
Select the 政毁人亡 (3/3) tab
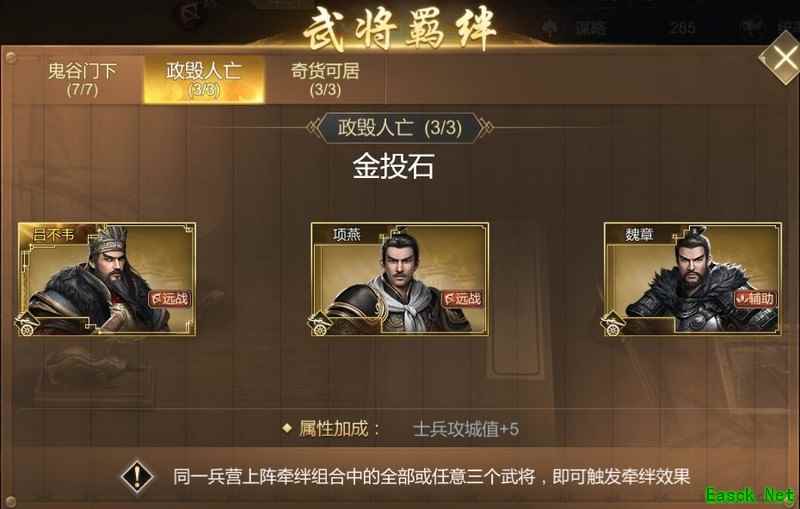pyautogui.click(x=204, y=80)
